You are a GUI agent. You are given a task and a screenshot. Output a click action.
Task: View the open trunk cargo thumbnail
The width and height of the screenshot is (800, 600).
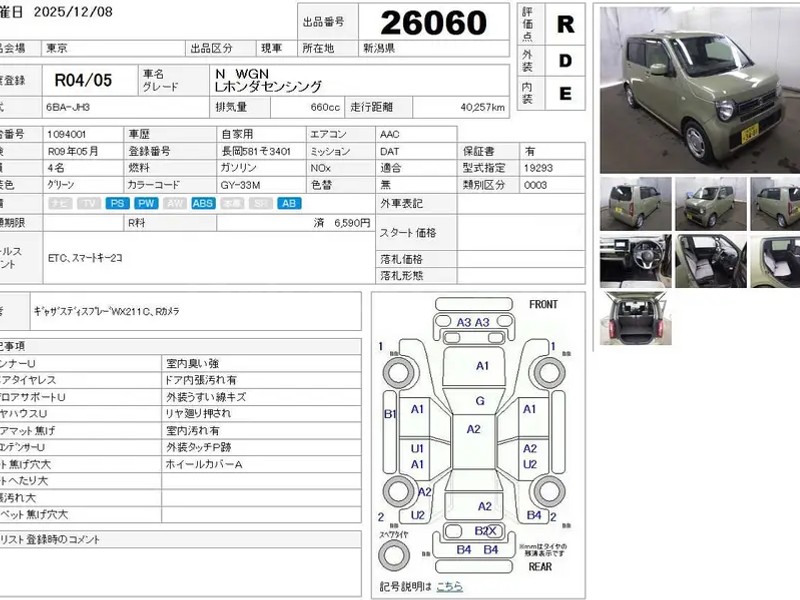[x=635, y=319]
